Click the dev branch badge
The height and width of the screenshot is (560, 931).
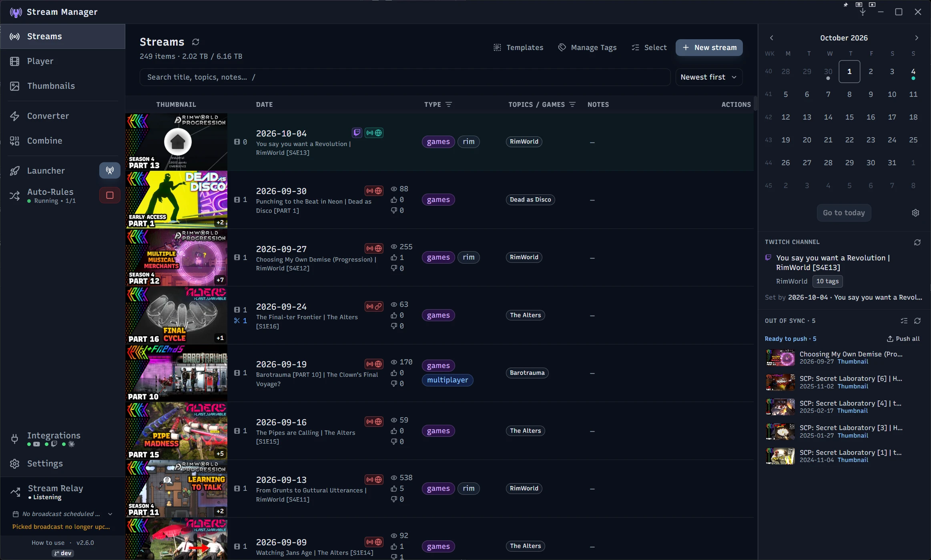[63, 553]
